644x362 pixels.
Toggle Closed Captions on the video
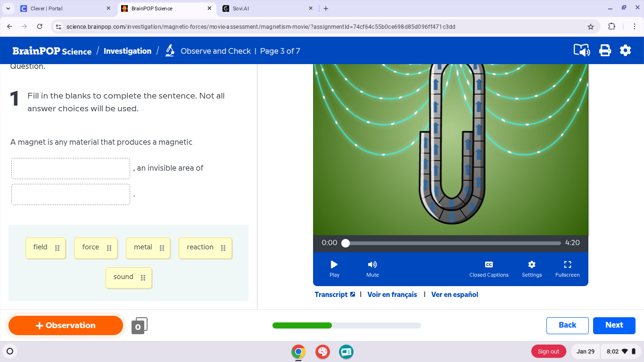tap(488, 268)
